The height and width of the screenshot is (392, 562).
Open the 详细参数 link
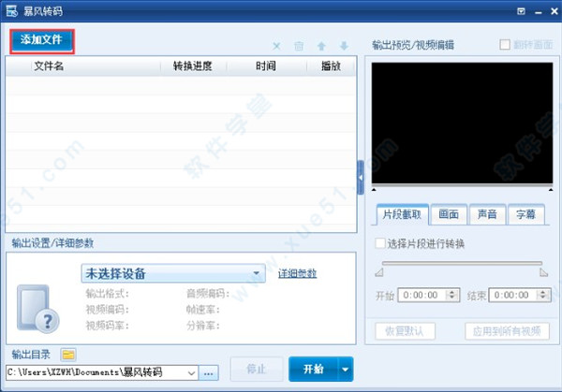297,273
